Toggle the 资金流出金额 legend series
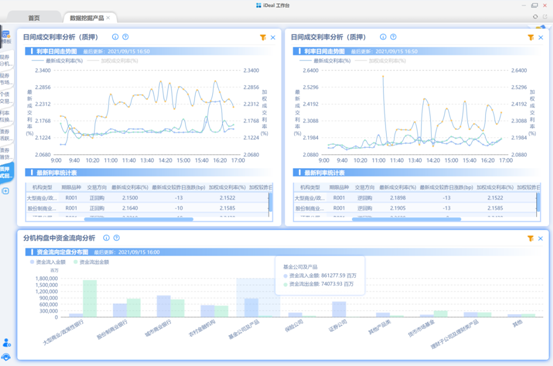Screen dimensions: 553x366 pyautogui.click(x=91, y=262)
